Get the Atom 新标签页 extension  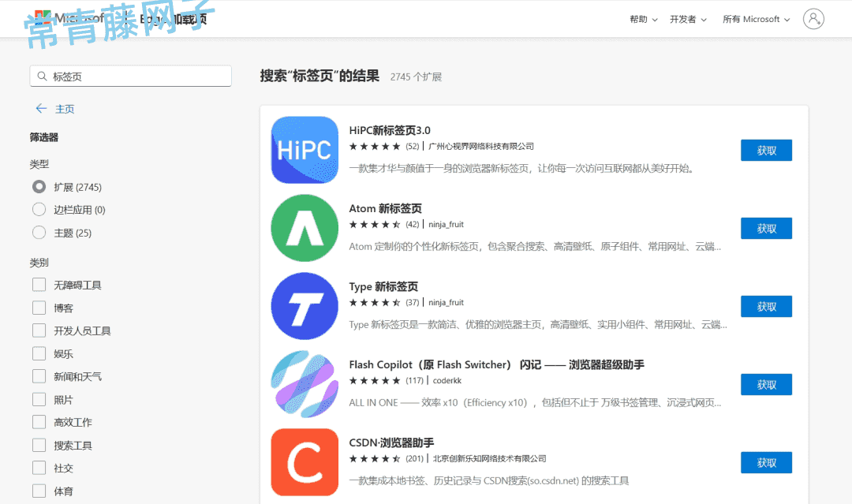766,229
